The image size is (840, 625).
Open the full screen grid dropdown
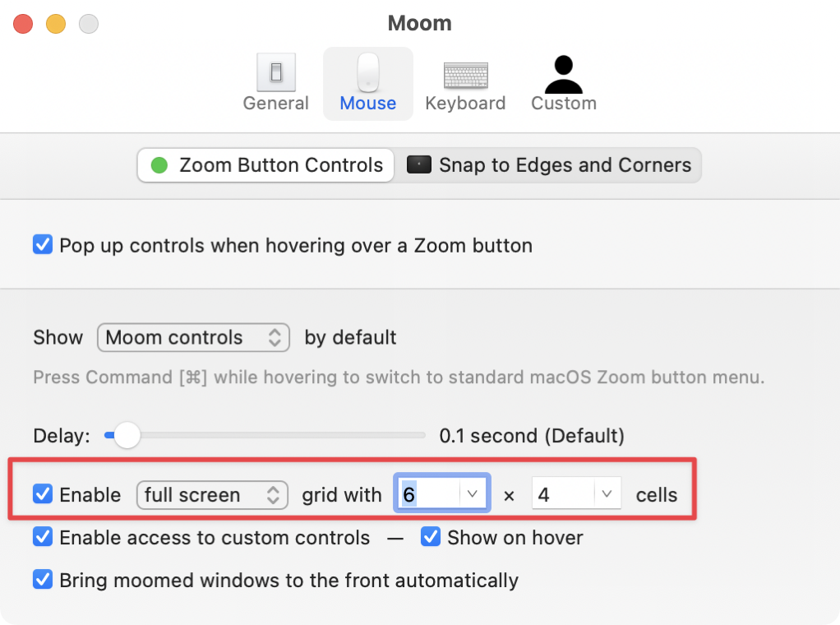click(x=212, y=494)
